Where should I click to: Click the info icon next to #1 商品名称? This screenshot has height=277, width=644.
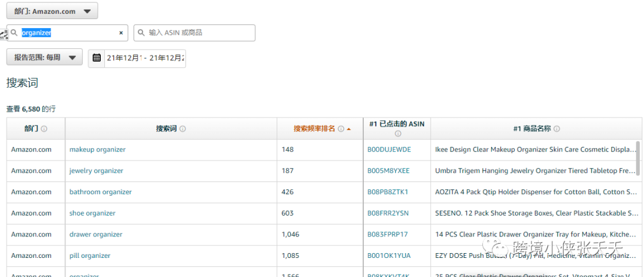click(x=557, y=128)
